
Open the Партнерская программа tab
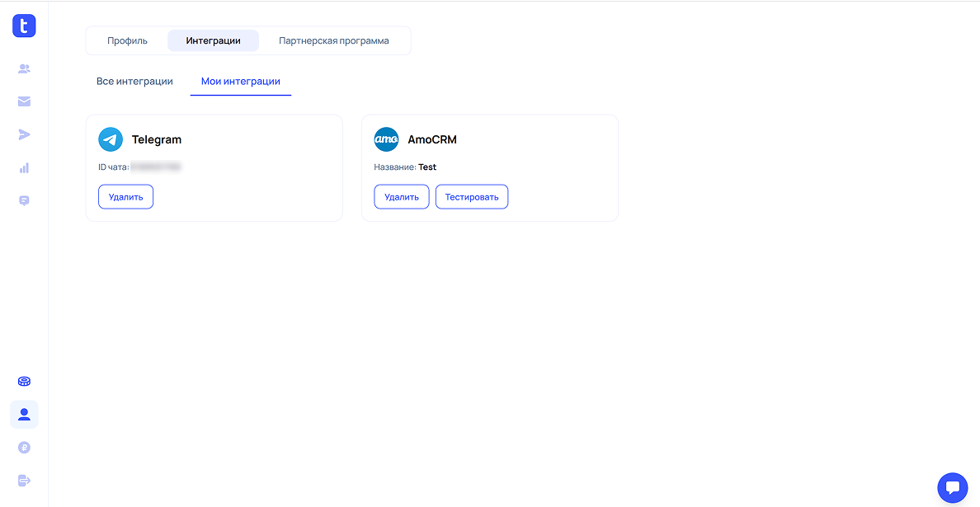(333, 40)
